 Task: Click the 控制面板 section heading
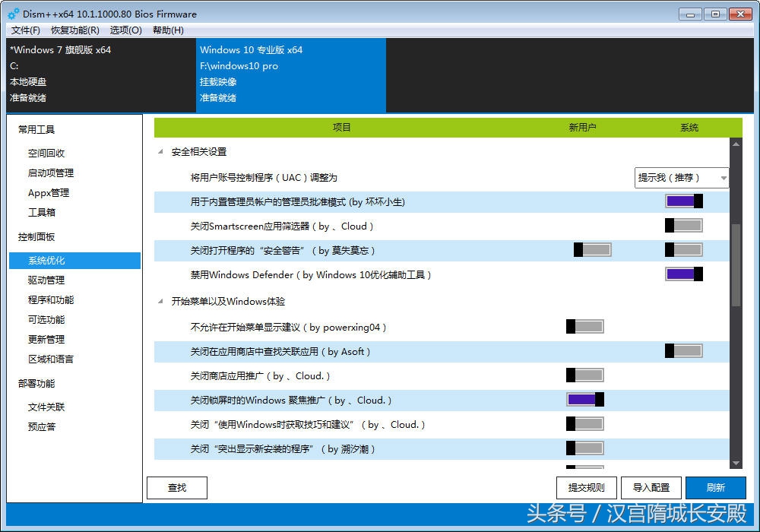pyautogui.click(x=36, y=237)
